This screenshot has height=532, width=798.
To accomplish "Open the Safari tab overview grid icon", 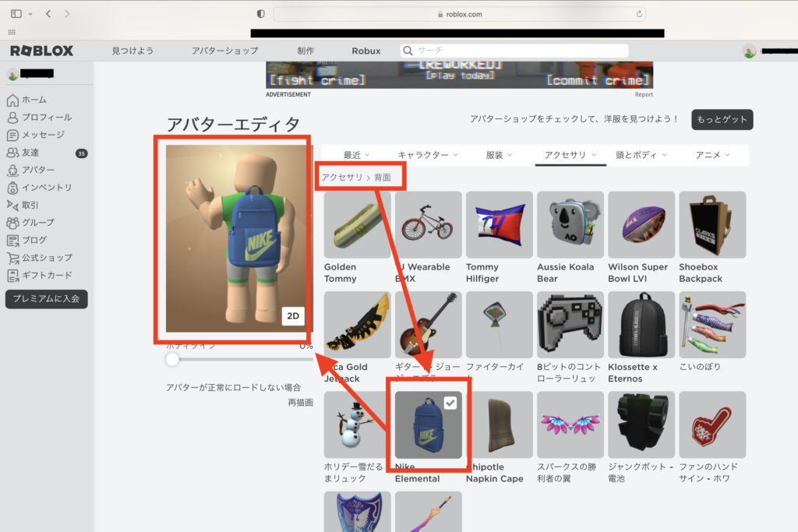I will pos(12,32).
